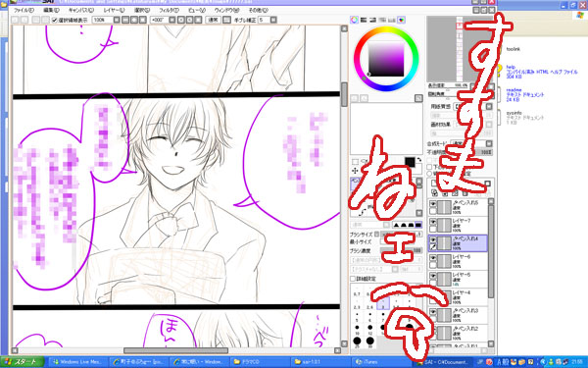The height and width of the screenshot is (368, 588).
Task: Open the レイヤー menu
Action: 114,10
